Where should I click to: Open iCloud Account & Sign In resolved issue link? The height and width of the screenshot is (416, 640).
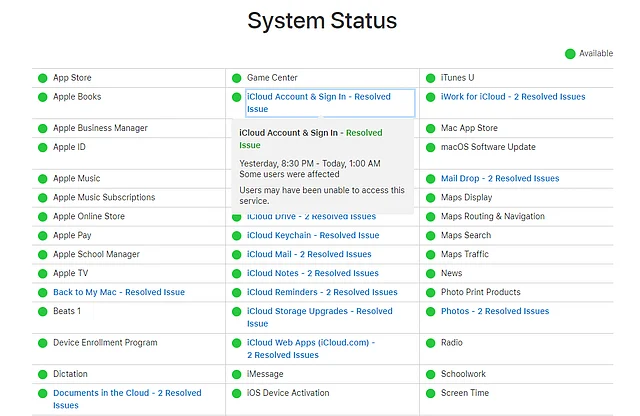[319, 103]
